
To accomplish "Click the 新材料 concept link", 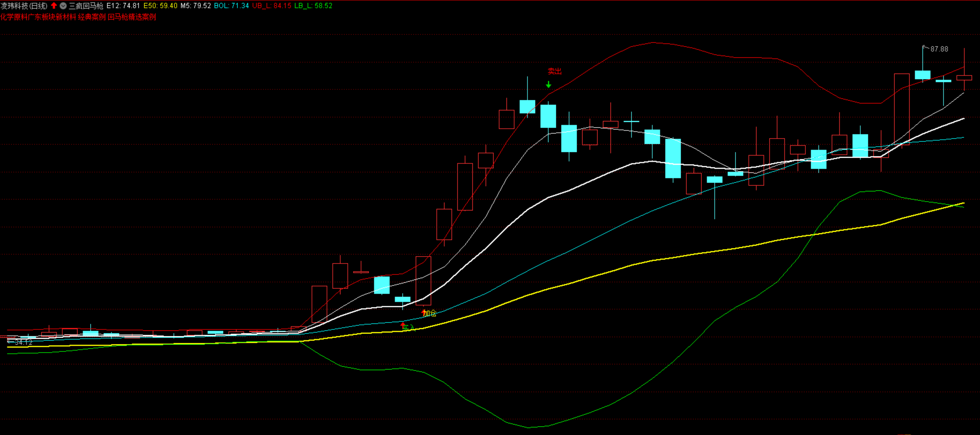I will 66,17.
